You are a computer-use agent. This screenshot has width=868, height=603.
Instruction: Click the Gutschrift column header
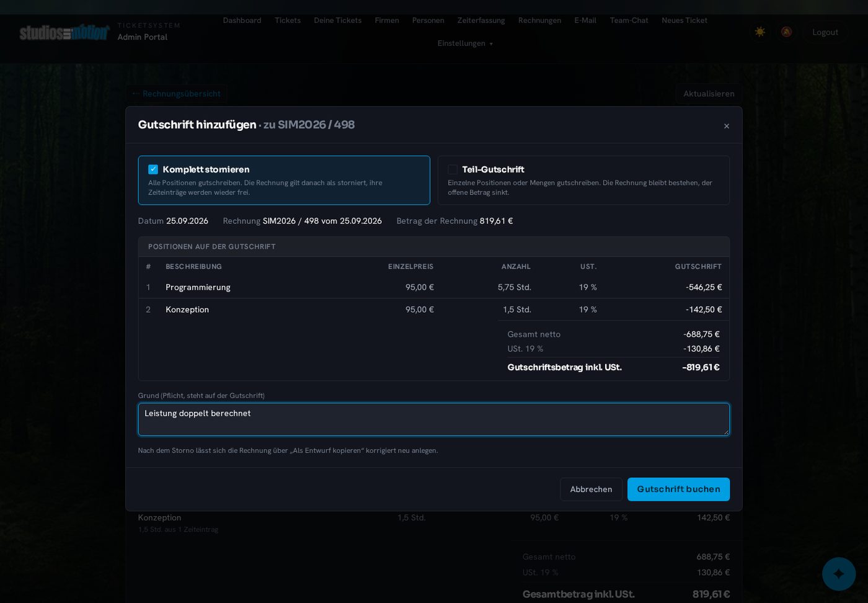pos(698,267)
